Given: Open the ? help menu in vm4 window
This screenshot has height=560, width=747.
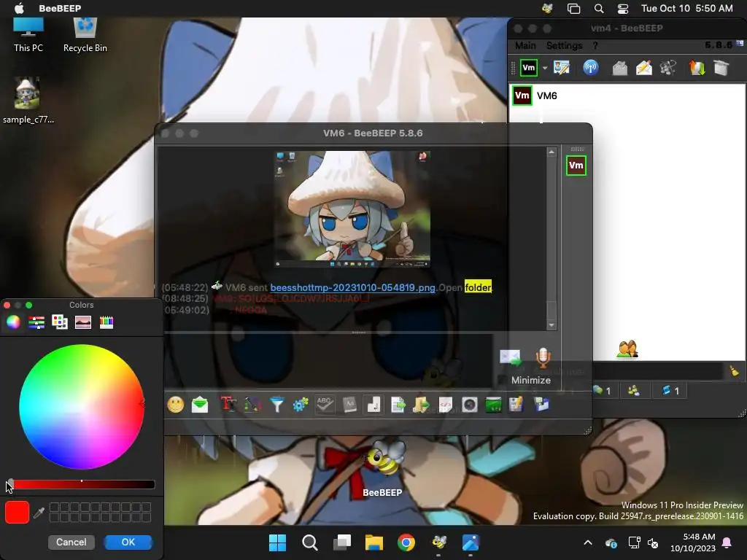Looking at the screenshot, I should [595, 46].
